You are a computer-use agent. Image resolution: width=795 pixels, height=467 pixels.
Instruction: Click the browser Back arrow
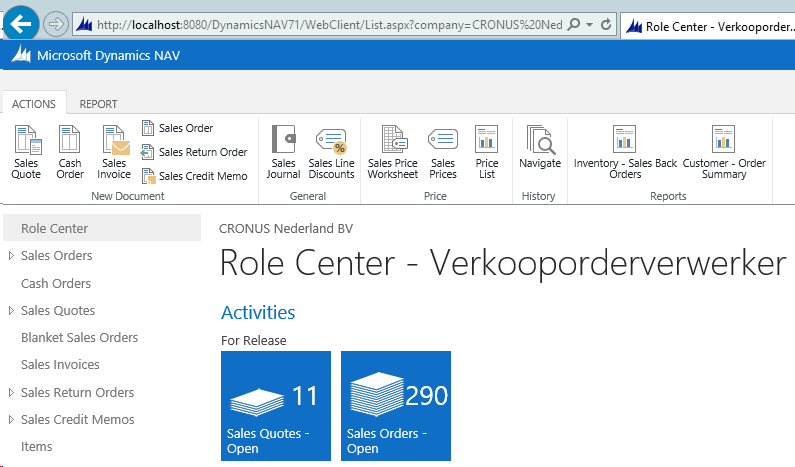pos(21,23)
